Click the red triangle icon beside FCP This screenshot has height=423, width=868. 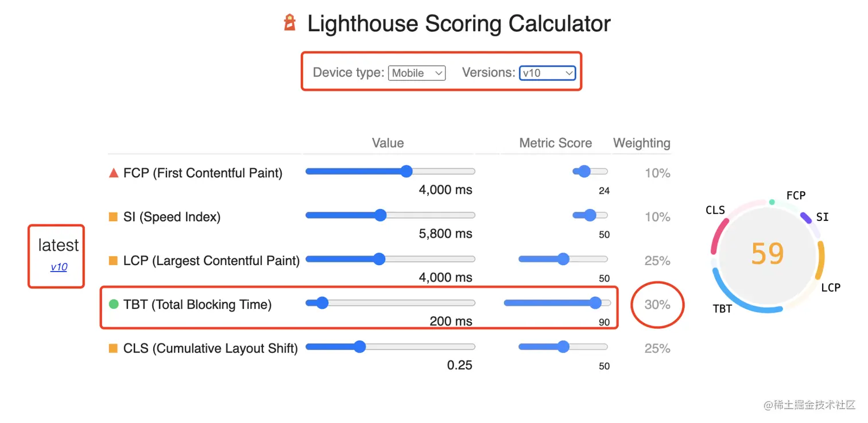(x=114, y=173)
